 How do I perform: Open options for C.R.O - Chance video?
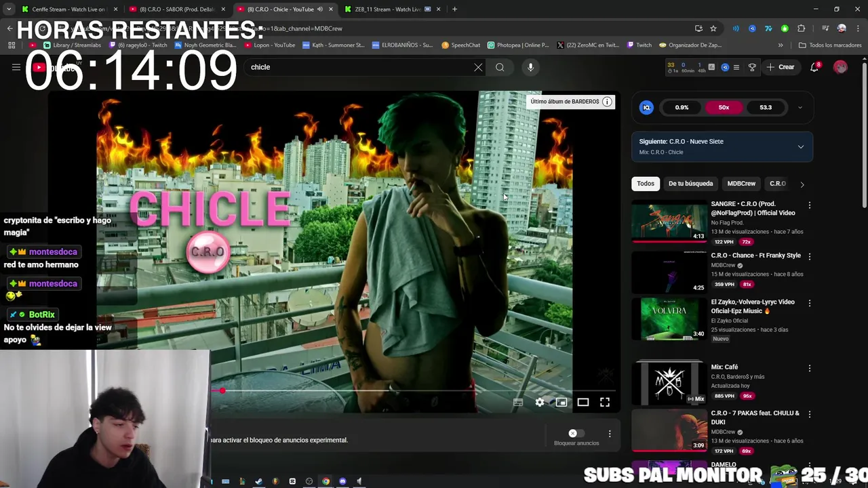point(809,256)
